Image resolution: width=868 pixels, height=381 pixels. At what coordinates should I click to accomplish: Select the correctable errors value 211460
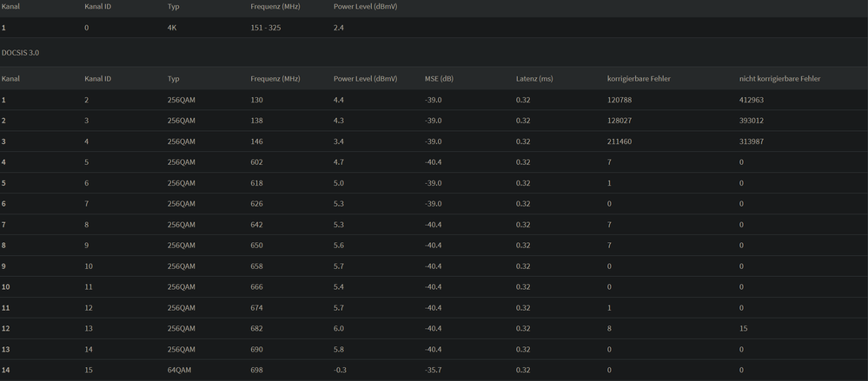point(620,141)
